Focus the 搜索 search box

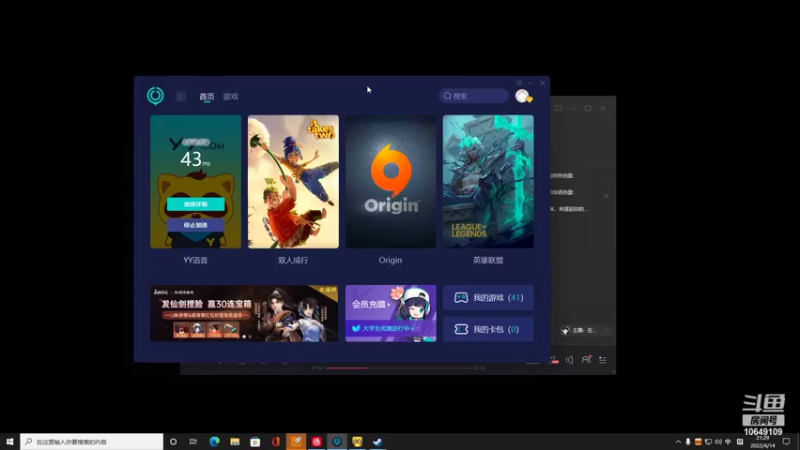(473, 96)
